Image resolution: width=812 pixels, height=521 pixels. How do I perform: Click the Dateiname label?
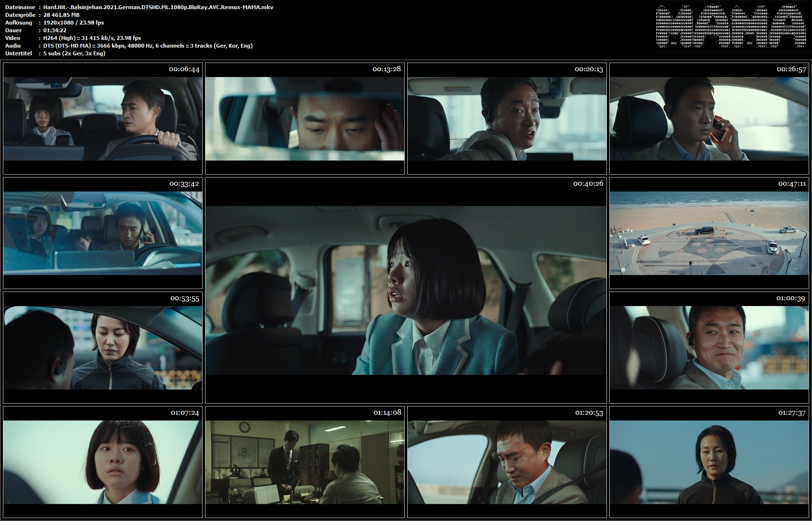(x=19, y=7)
